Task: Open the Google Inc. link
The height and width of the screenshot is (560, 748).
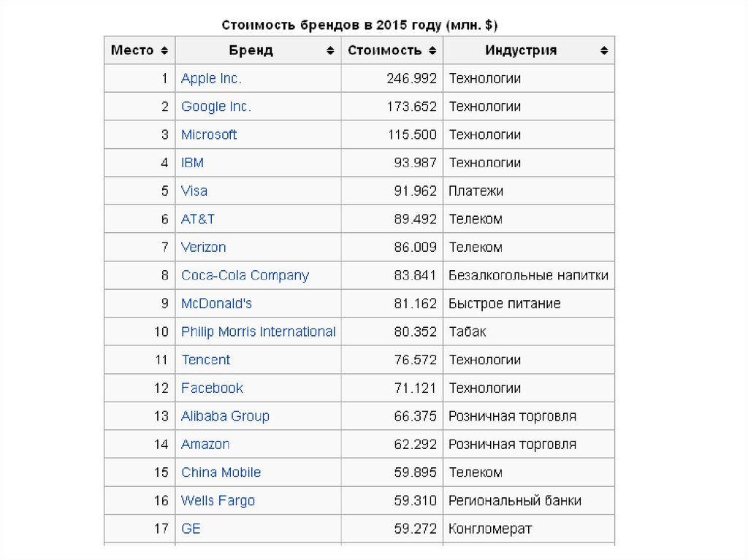Action: tap(215, 107)
